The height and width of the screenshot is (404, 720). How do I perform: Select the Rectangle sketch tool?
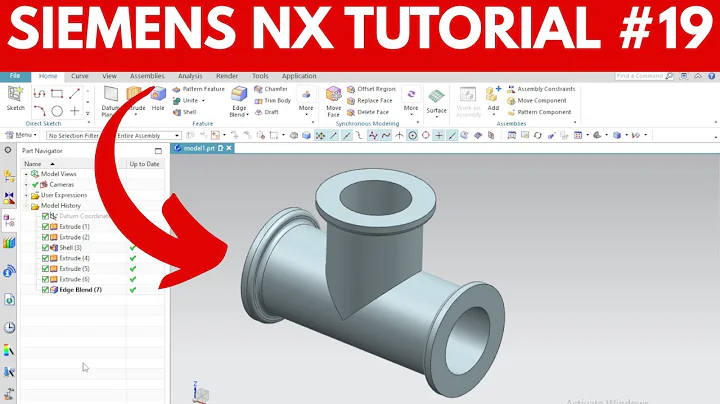57,94
